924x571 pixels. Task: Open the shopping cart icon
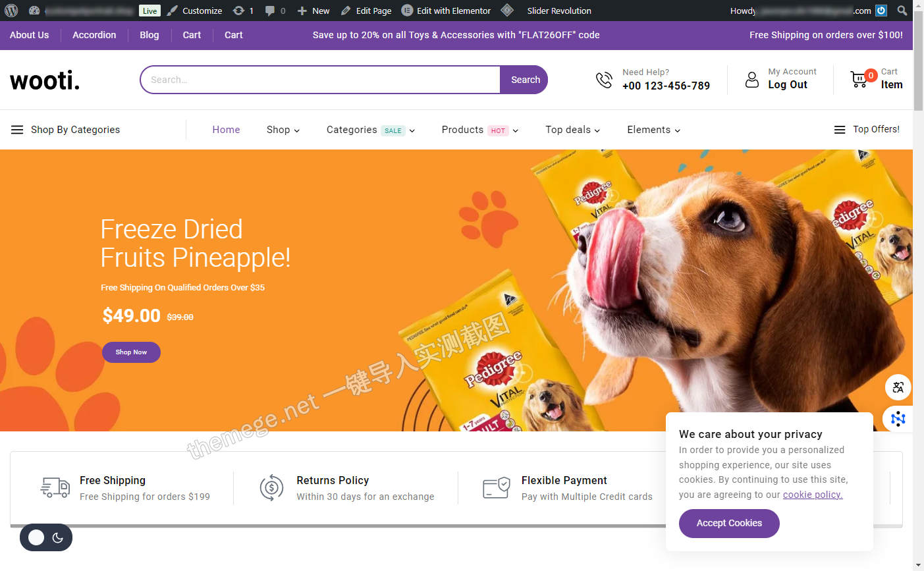point(859,80)
